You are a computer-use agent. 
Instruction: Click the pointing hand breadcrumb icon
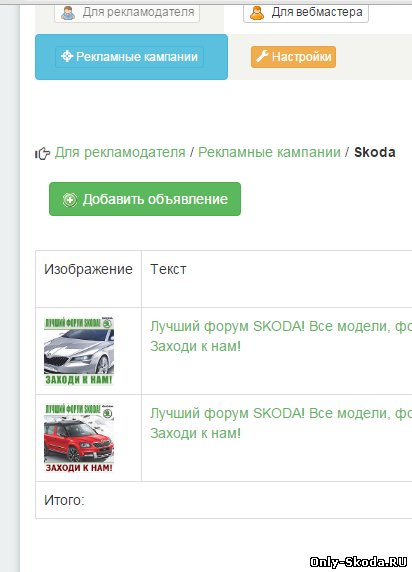(x=43, y=153)
